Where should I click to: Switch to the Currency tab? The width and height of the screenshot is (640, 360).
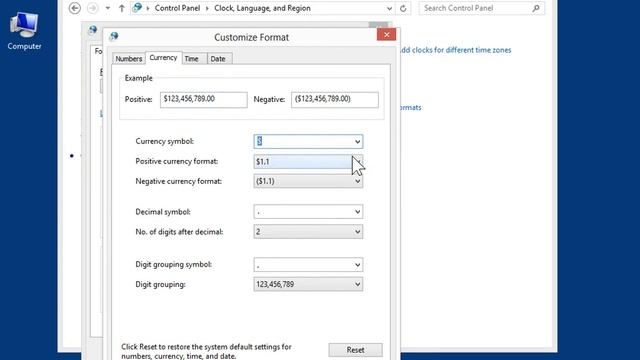coord(163,58)
